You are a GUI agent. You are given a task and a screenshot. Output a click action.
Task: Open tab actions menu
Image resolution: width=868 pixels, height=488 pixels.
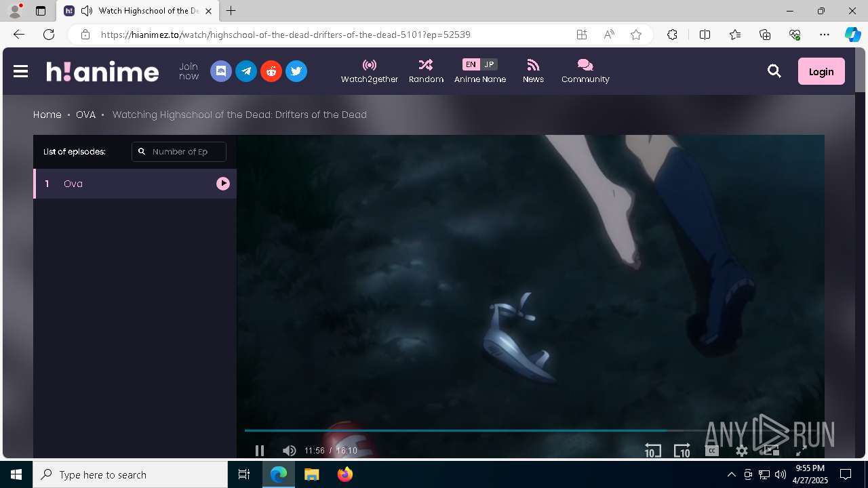tap(41, 11)
